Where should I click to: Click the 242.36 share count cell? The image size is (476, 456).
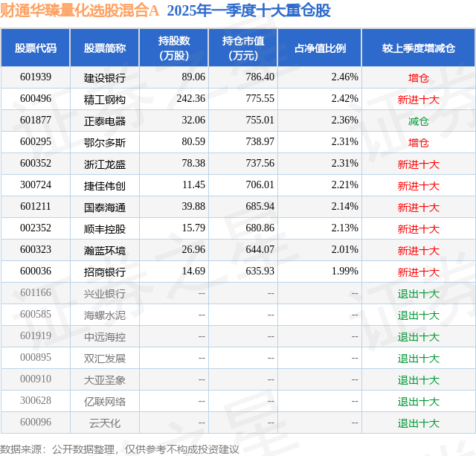click(x=191, y=99)
